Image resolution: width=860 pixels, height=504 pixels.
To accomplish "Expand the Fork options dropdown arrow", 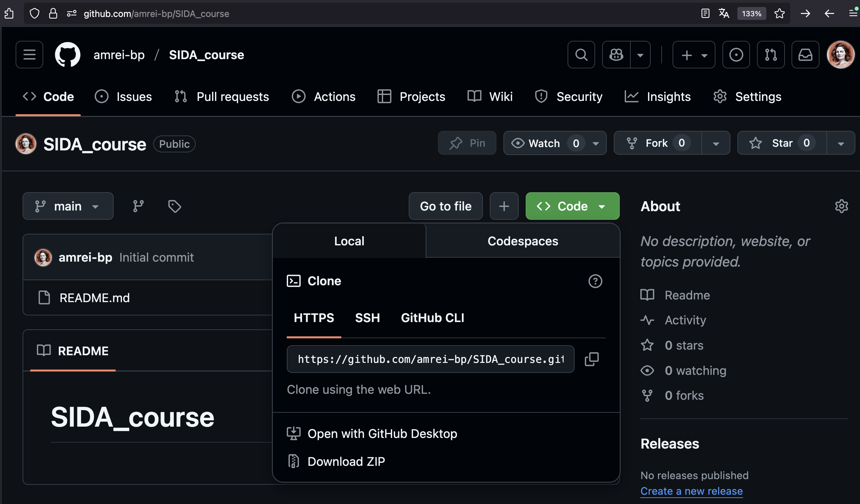I will click(716, 143).
